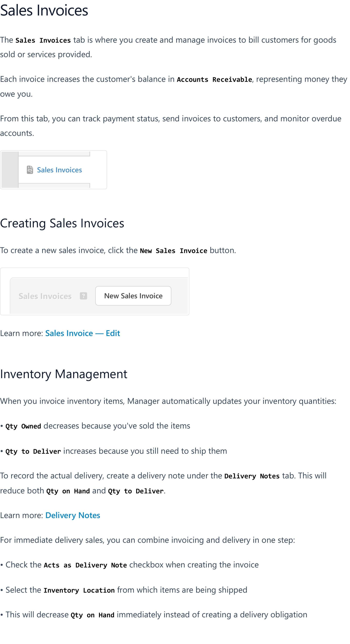
Task: Click the "Sales Invoices" page title
Action: [x=44, y=10]
